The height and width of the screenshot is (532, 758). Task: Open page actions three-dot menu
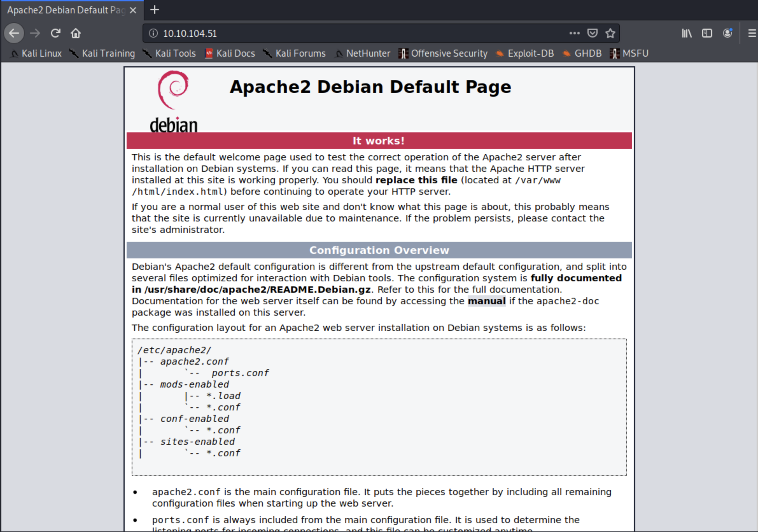coord(574,33)
